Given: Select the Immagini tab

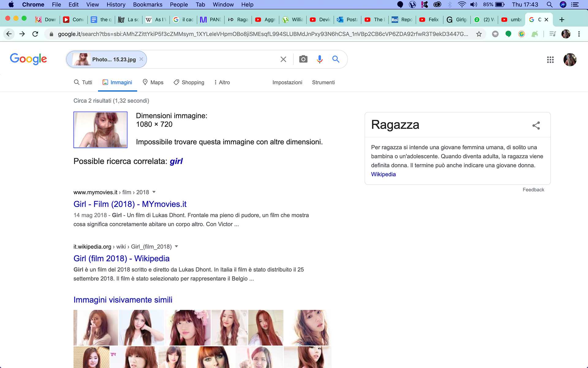Looking at the screenshot, I should click(x=117, y=82).
